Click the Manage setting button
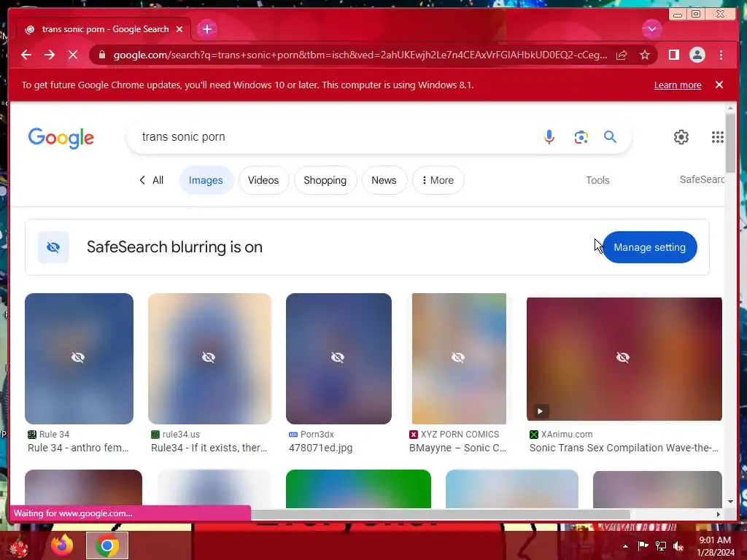Image resolution: width=747 pixels, height=560 pixels. pyautogui.click(x=649, y=247)
